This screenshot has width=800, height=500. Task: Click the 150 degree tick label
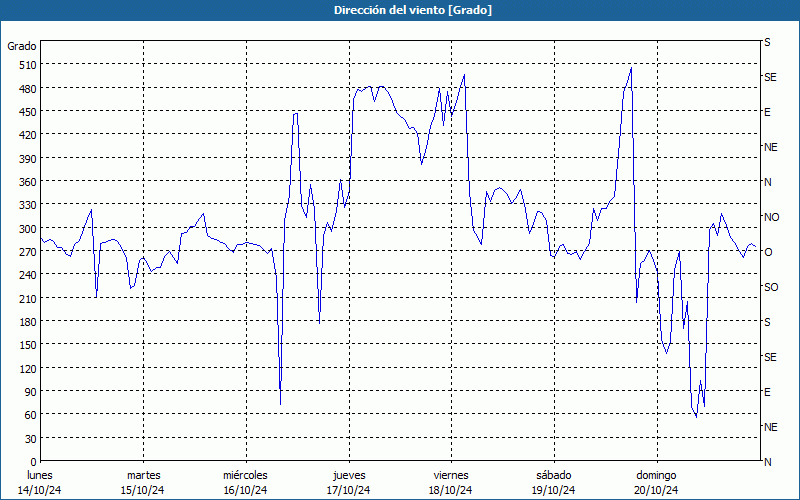(x=28, y=345)
